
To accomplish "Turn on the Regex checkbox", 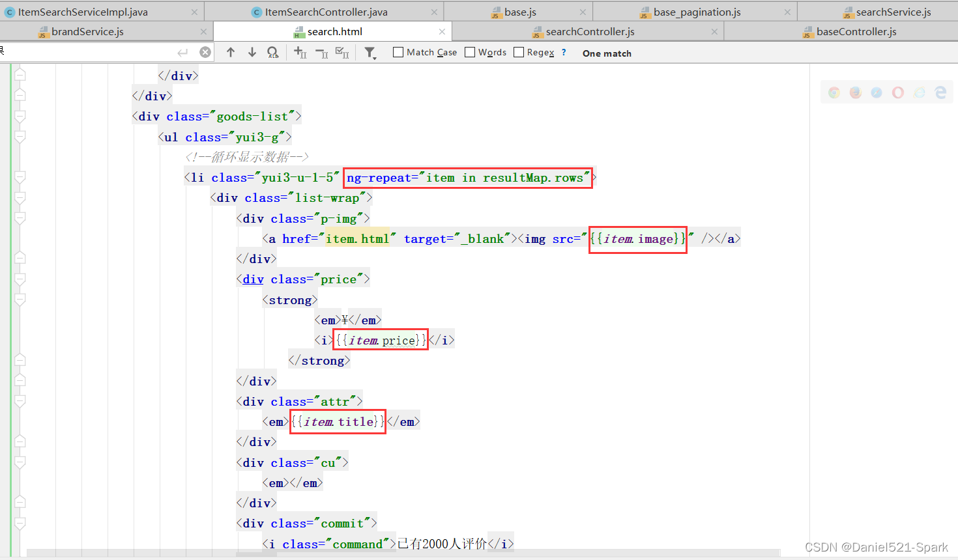I will pos(519,53).
